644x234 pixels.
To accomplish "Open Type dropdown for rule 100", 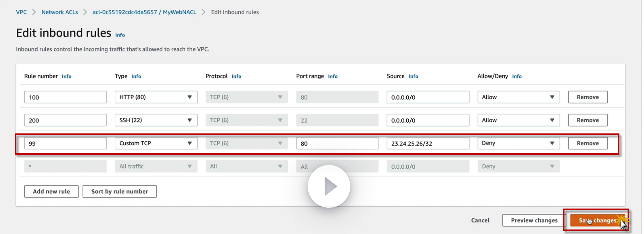I will coord(156,97).
